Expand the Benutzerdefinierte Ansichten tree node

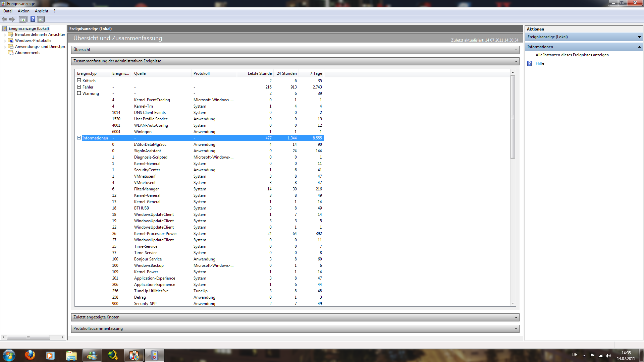(x=5, y=35)
